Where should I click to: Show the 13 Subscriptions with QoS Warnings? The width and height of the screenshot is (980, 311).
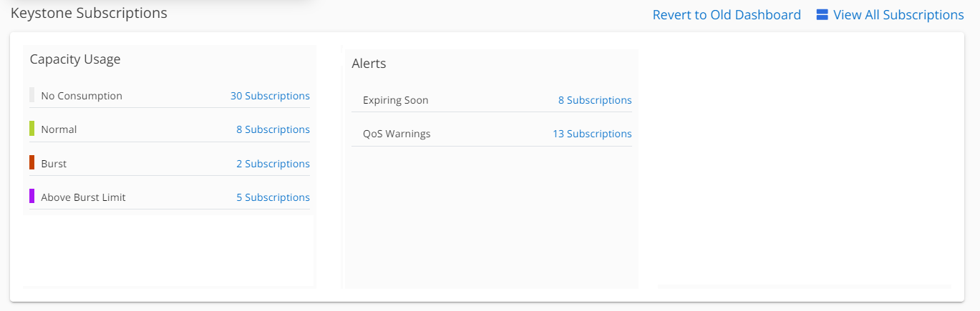(592, 134)
